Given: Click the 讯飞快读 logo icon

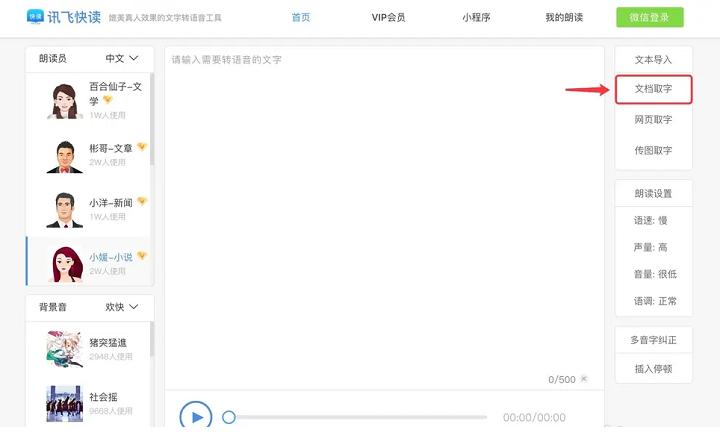Looking at the screenshot, I should (35, 17).
